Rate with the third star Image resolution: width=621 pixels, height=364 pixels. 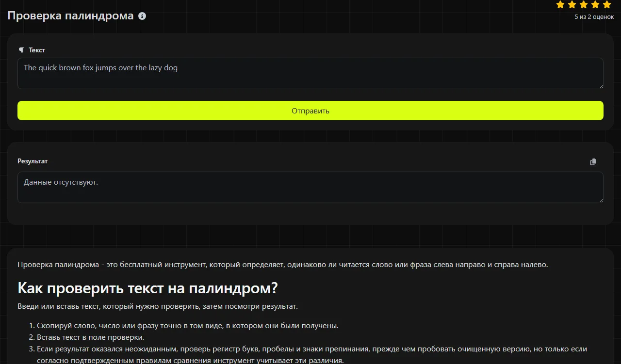[584, 5]
